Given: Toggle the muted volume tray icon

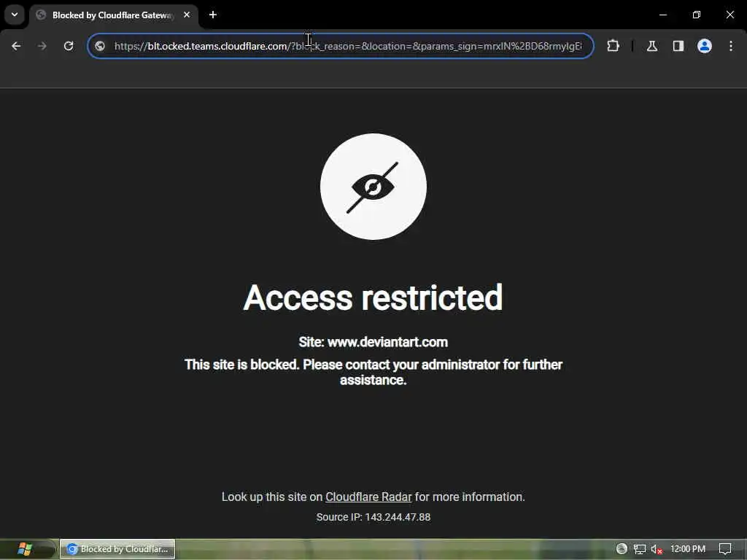Looking at the screenshot, I should click(x=657, y=549).
